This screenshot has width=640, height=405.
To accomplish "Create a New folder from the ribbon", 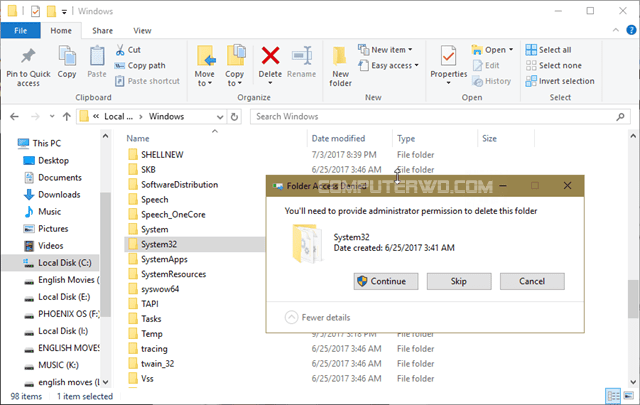I will 340,67.
